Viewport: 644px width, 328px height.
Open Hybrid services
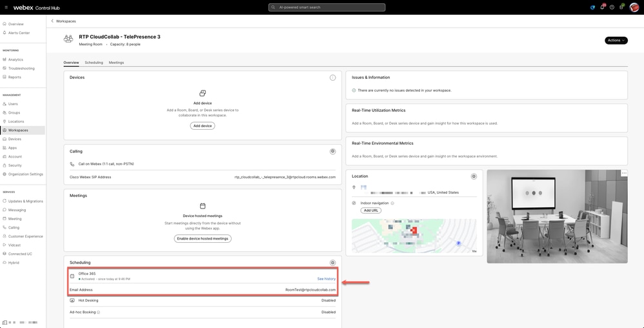14,263
